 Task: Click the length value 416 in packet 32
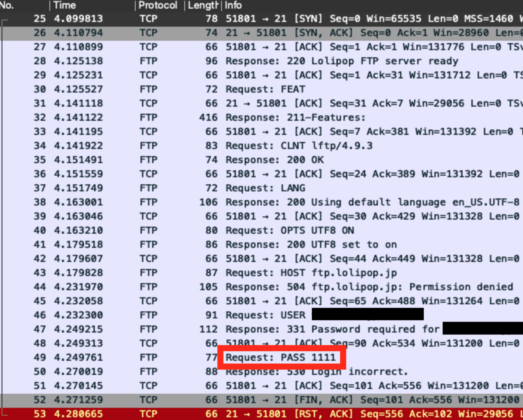(208, 118)
